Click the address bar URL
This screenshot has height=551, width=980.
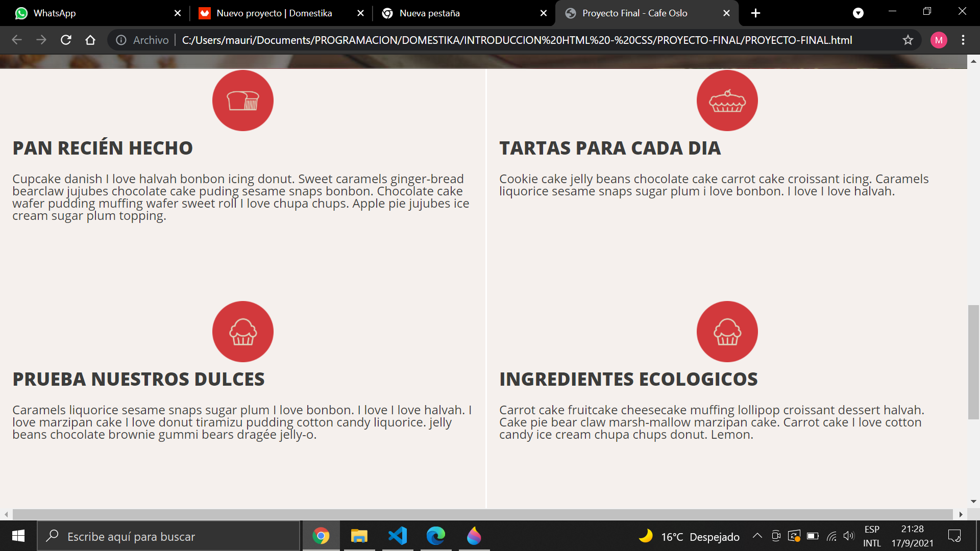tap(517, 40)
